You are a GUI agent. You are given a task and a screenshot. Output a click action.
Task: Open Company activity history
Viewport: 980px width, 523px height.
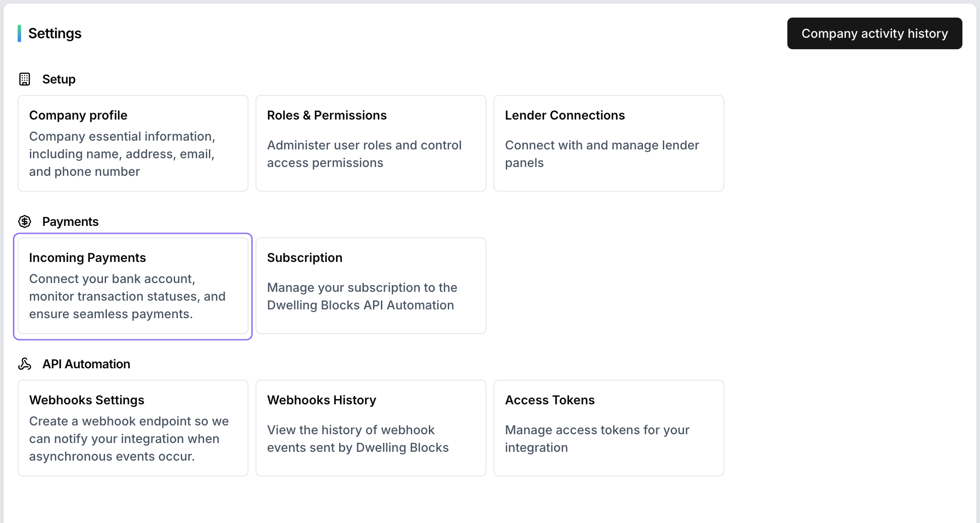[x=874, y=33]
